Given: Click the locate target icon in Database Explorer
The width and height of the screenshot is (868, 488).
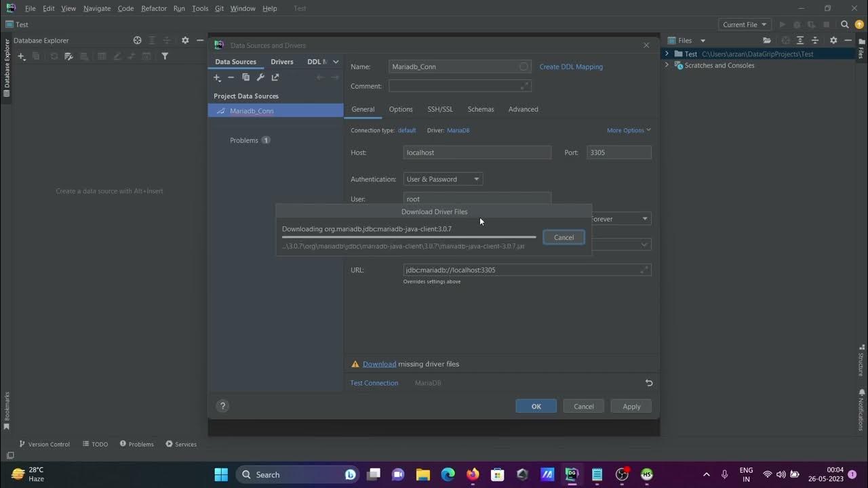Looking at the screenshot, I should point(138,41).
